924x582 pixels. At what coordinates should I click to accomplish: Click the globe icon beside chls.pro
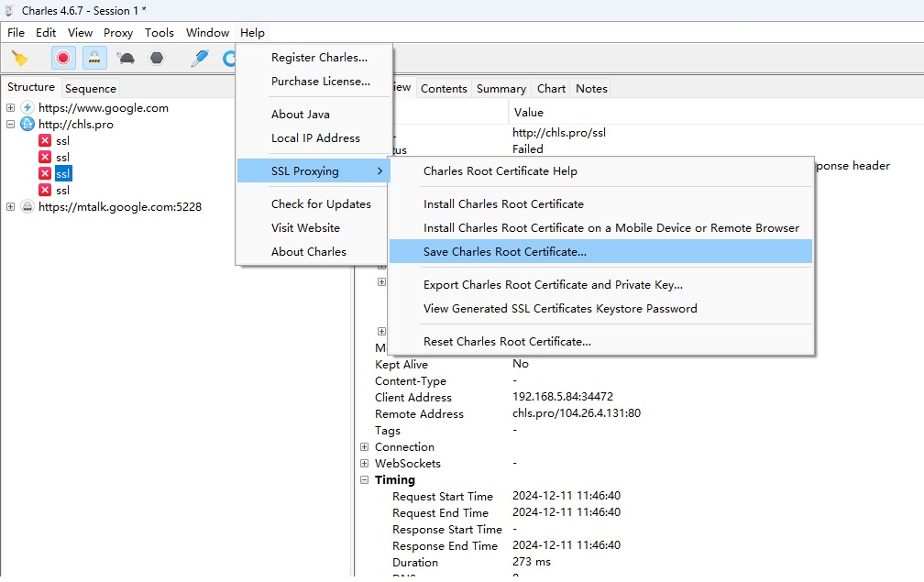(x=27, y=125)
